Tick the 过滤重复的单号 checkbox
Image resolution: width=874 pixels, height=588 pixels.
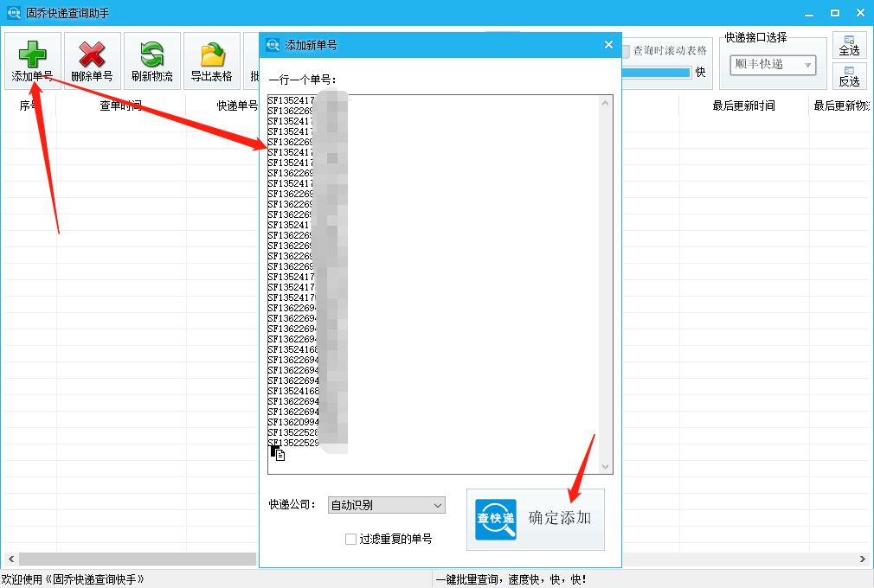tap(350, 539)
